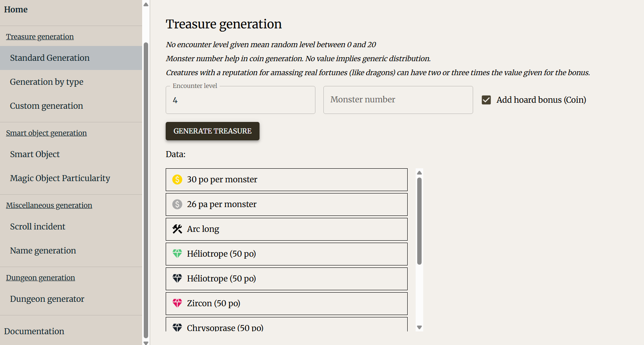The width and height of the screenshot is (644, 345).
Task: Click the black gem icon on the second Héliotrope entry
Action: 177,278
